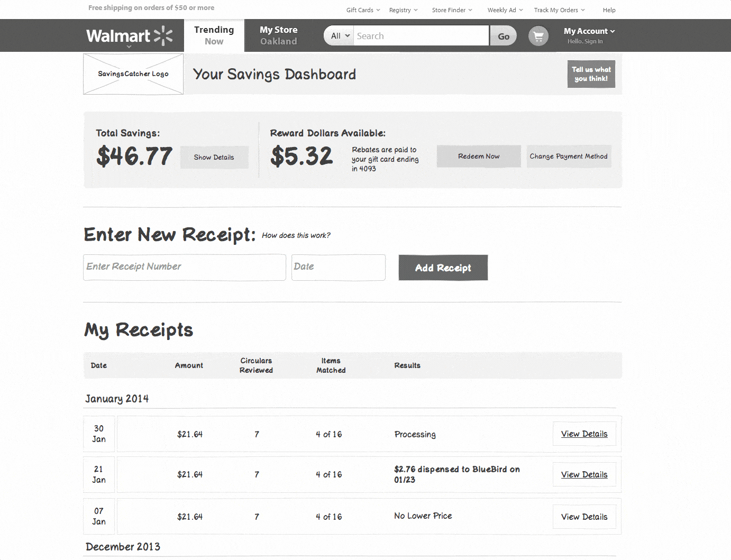Screen dimensions: 731x560
Task: Open How does this work link
Action: pyautogui.click(x=296, y=235)
